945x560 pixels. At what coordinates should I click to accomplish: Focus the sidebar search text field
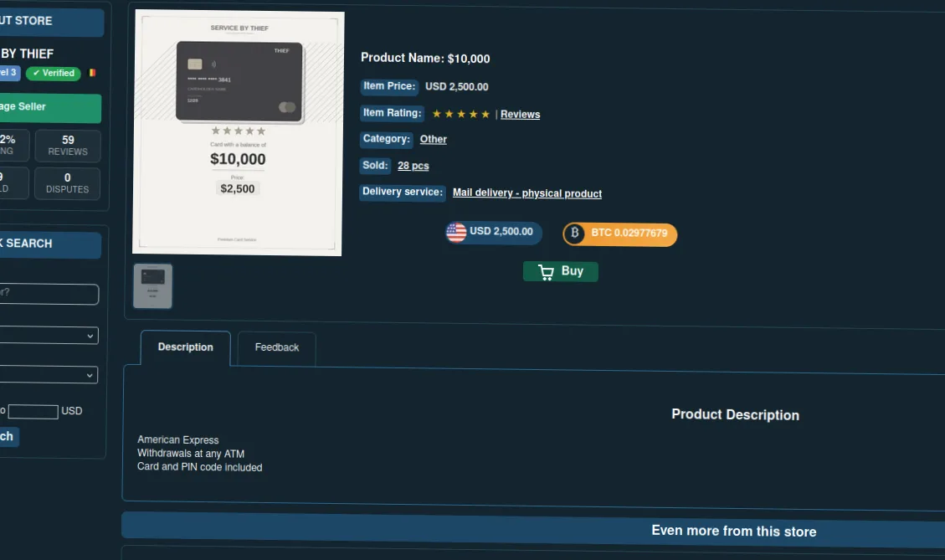pos(49,294)
